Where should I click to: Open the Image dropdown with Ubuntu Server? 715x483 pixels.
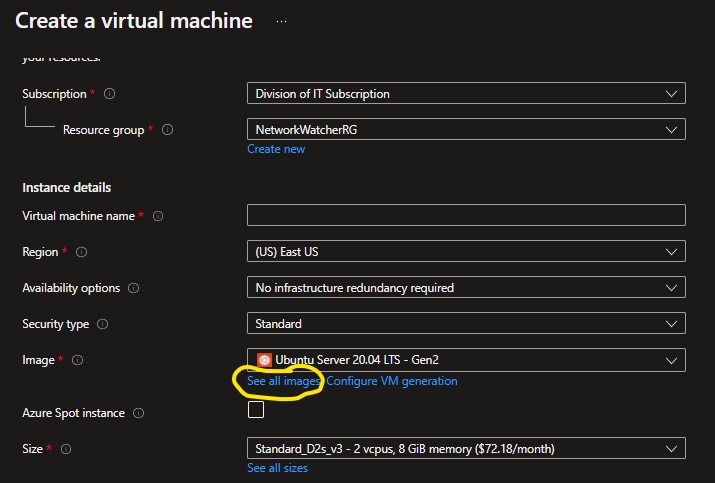(x=466, y=360)
